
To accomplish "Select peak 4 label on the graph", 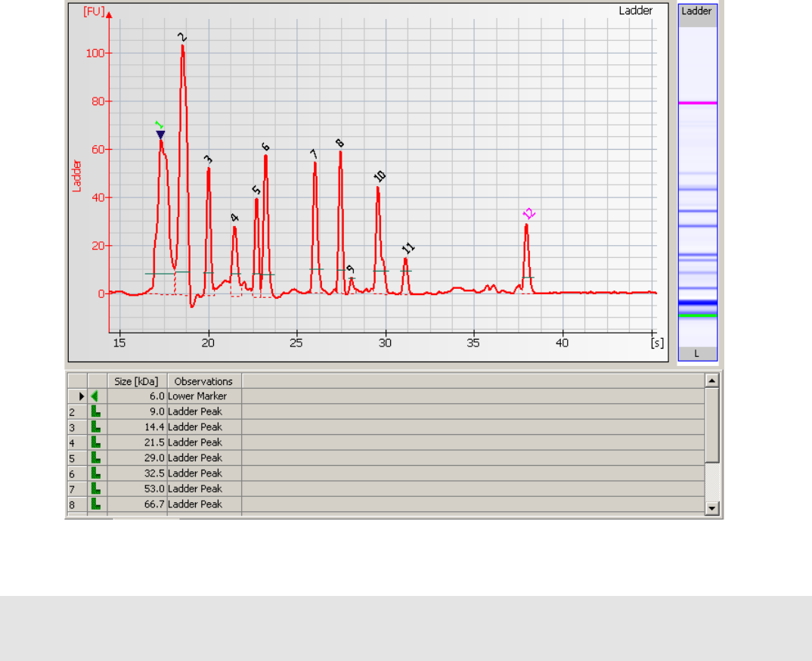I will 234,218.
